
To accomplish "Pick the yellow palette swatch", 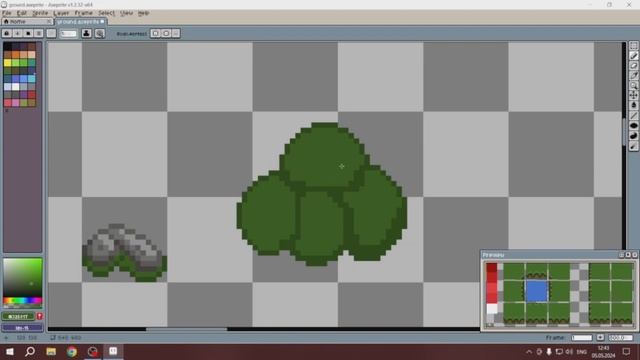I will pos(7,63).
